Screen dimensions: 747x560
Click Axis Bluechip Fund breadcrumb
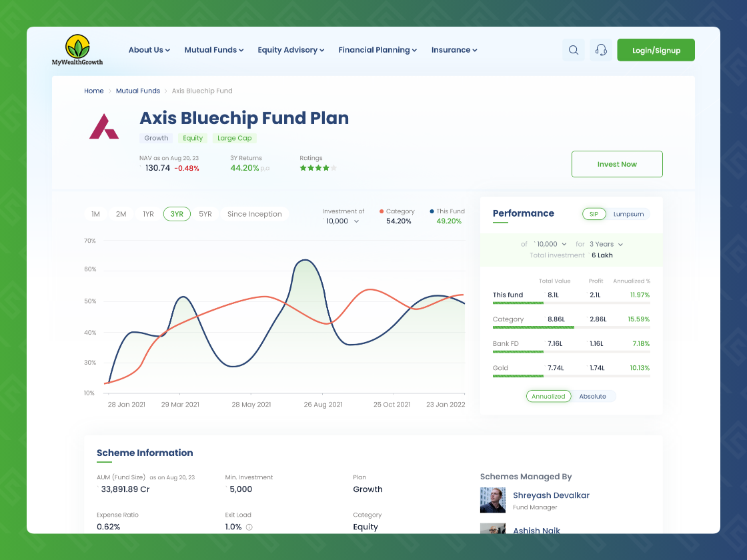click(x=202, y=91)
